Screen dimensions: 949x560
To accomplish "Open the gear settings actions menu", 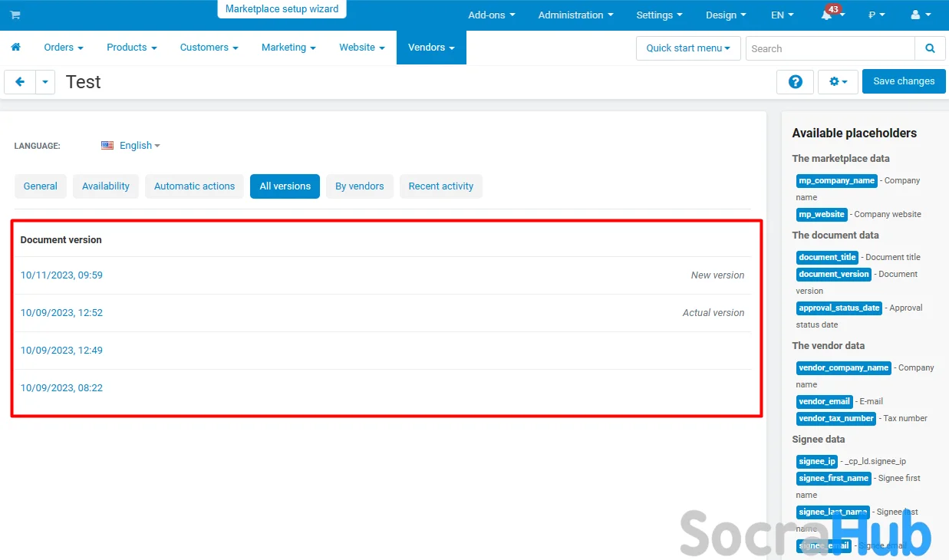I will [x=837, y=81].
